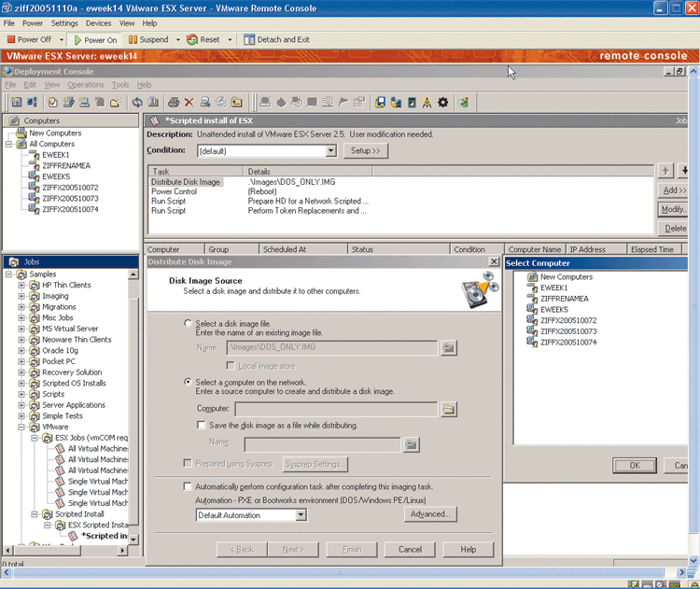
Task: Click the Power Off toolbar button
Action: click(x=30, y=40)
